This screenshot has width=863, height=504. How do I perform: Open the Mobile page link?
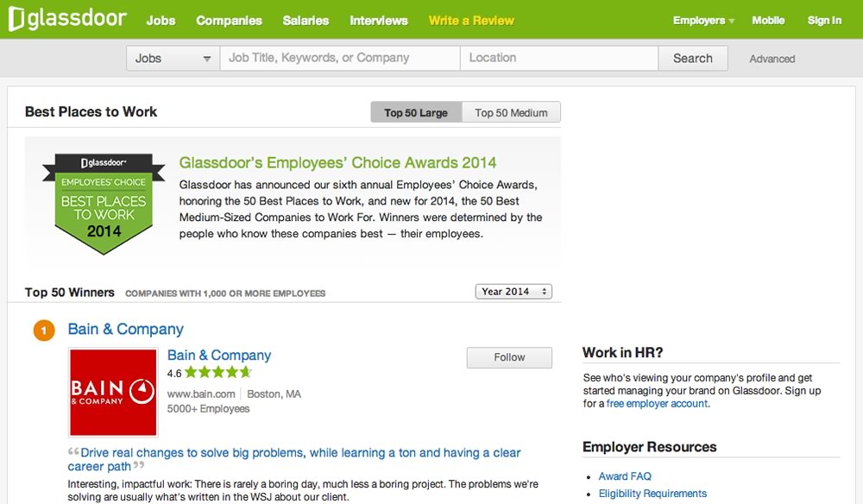pyautogui.click(x=768, y=21)
